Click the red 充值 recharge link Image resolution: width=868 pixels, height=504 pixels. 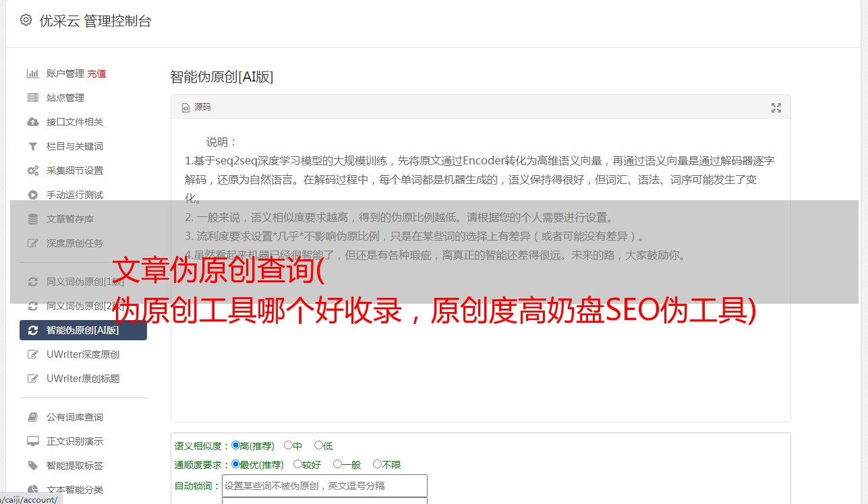(x=96, y=73)
